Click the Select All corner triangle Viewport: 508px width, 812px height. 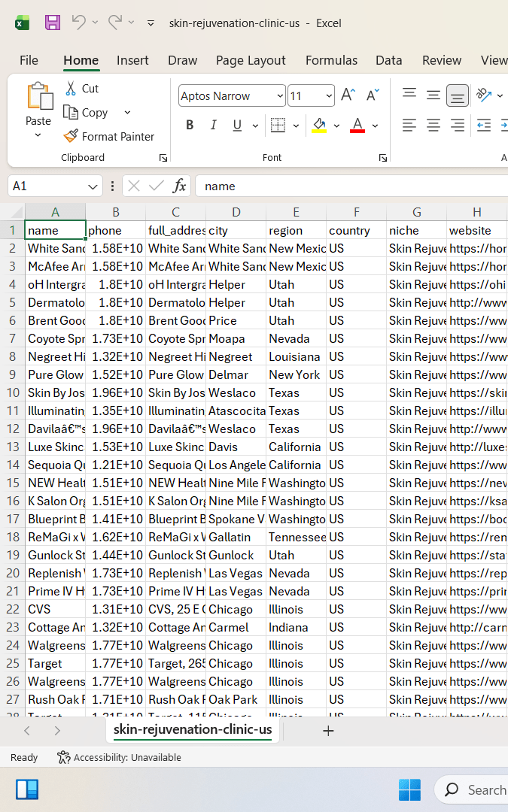(x=16, y=211)
